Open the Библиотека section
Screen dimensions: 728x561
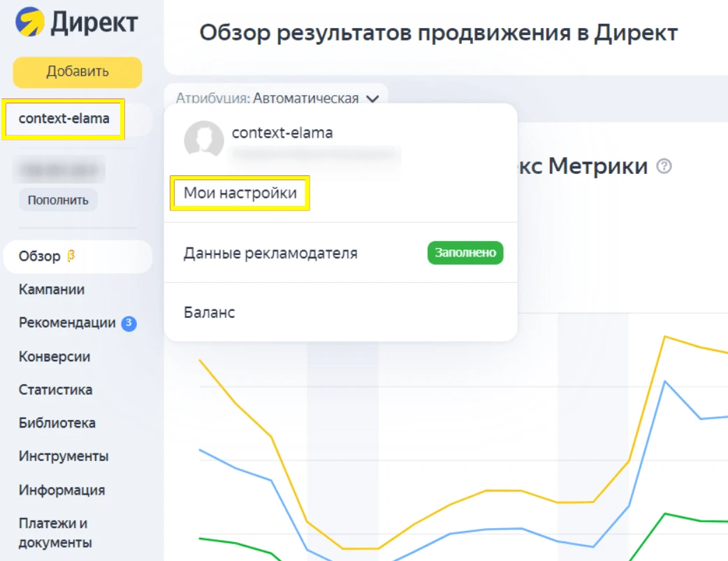point(57,423)
